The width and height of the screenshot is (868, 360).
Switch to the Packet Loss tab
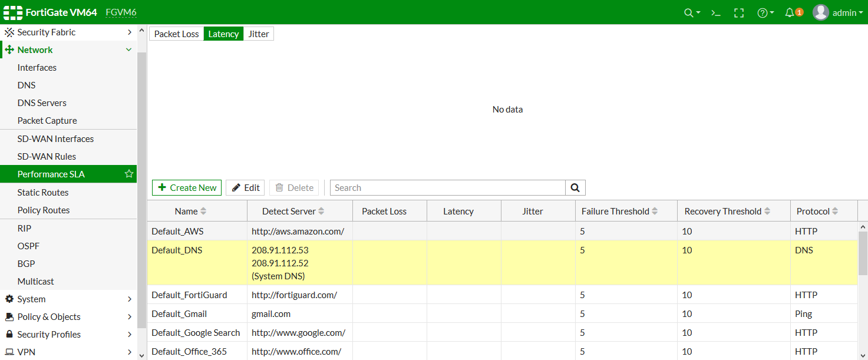pos(177,34)
